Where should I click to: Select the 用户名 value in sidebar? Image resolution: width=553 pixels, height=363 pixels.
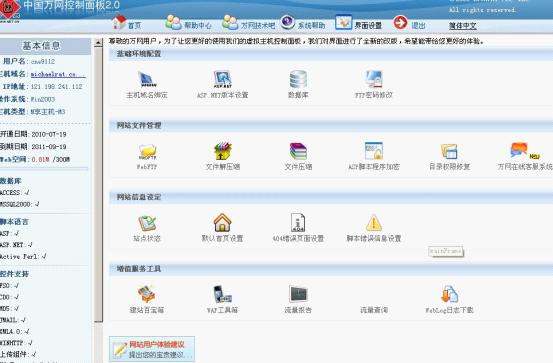43,62
